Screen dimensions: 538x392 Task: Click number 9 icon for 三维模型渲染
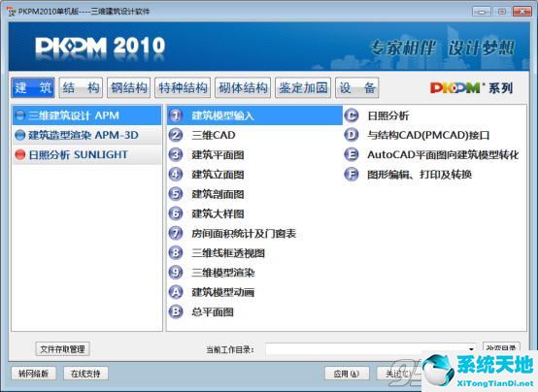[x=176, y=273]
